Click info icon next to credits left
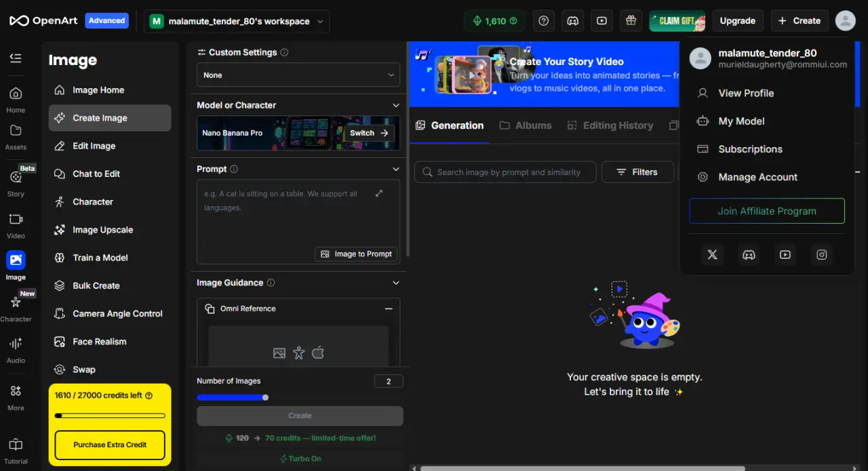Image resolution: width=868 pixels, height=471 pixels. (149, 395)
